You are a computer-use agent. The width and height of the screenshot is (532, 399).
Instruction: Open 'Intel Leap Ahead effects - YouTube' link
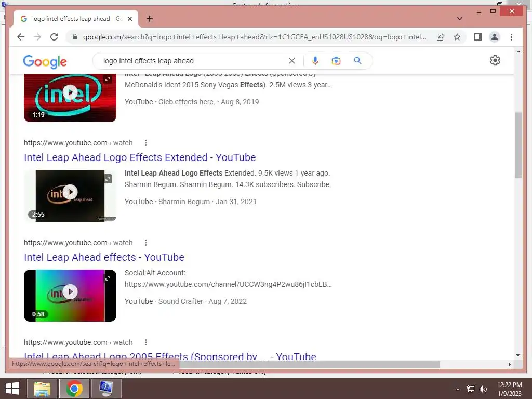pyautogui.click(x=104, y=257)
